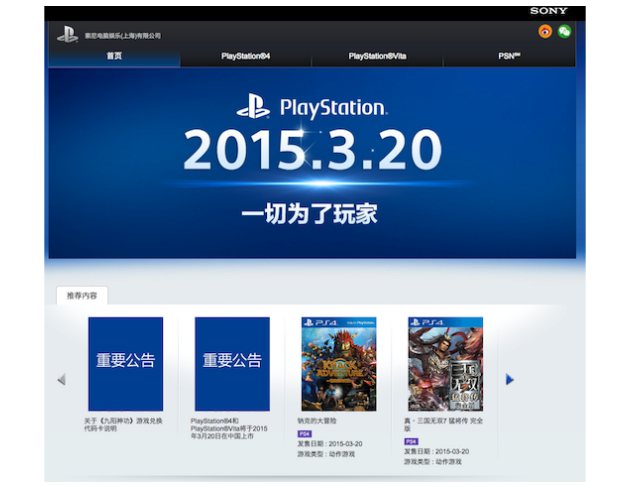
Task: Open the PSN navigation tab
Action: click(x=509, y=56)
